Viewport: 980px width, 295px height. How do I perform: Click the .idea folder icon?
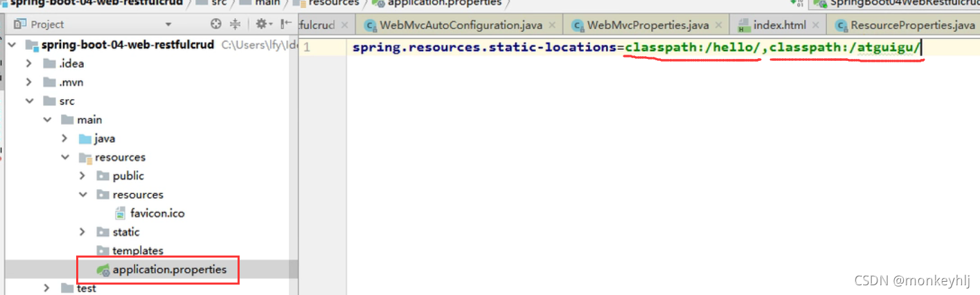[49, 64]
